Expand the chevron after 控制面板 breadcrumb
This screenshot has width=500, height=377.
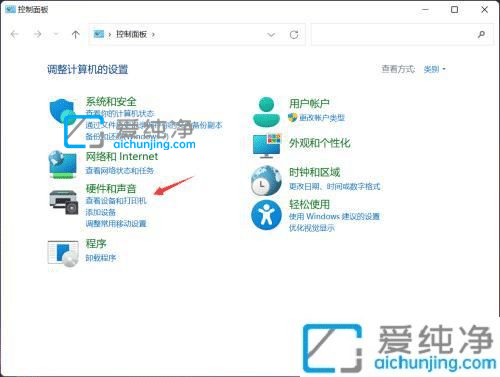point(153,34)
